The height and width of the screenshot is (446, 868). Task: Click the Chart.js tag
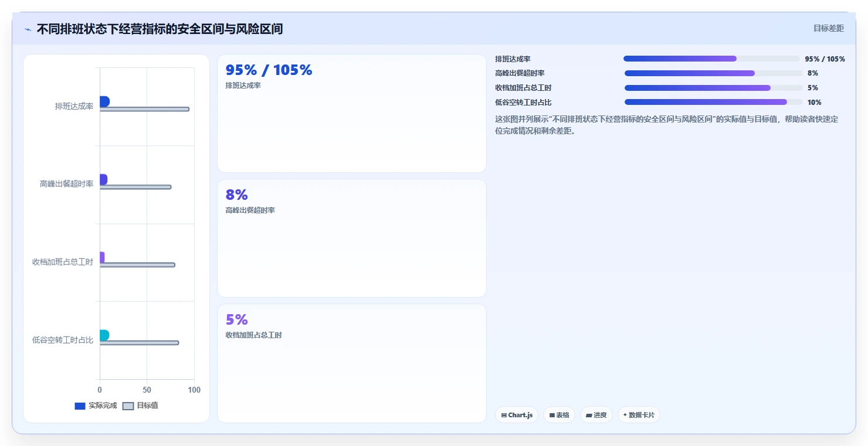coord(517,415)
